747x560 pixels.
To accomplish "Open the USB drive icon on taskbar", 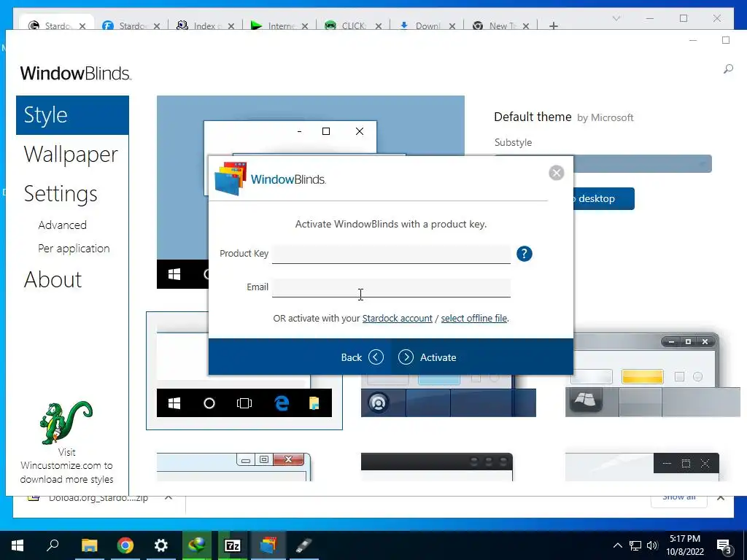I will (304, 545).
